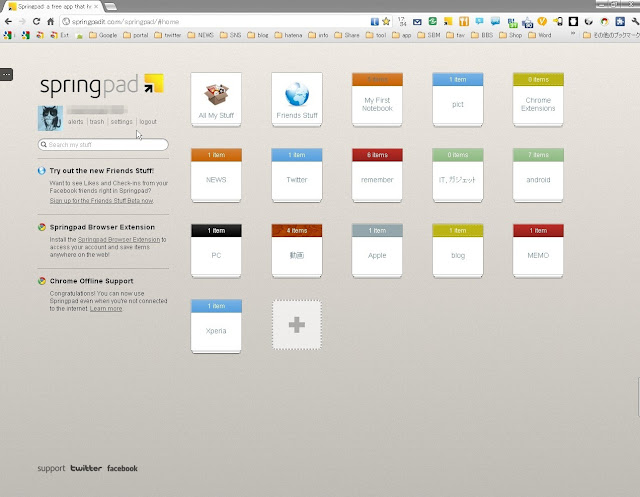Open Springpad's twitter footer link
This screenshot has height=497, width=640.
pos(86,468)
